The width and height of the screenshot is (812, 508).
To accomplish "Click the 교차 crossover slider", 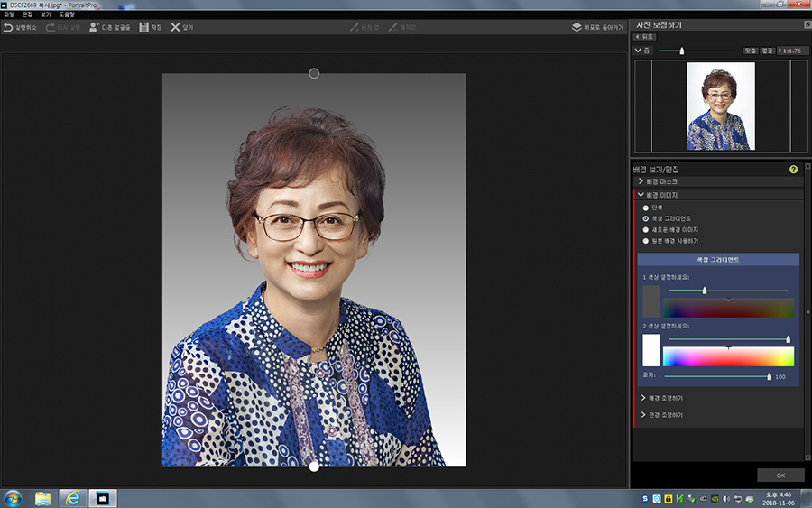I will pos(718,376).
